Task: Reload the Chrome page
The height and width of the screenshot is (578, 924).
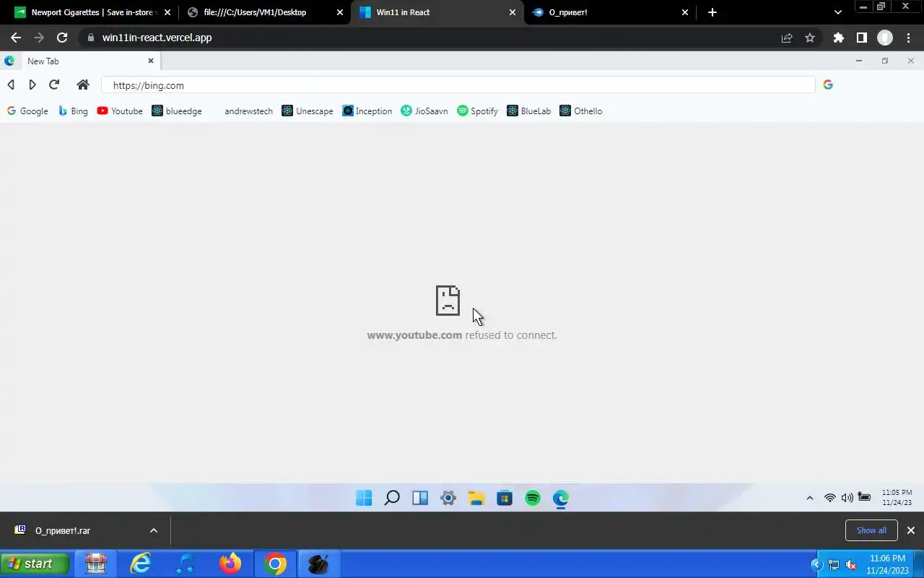Action: point(62,38)
